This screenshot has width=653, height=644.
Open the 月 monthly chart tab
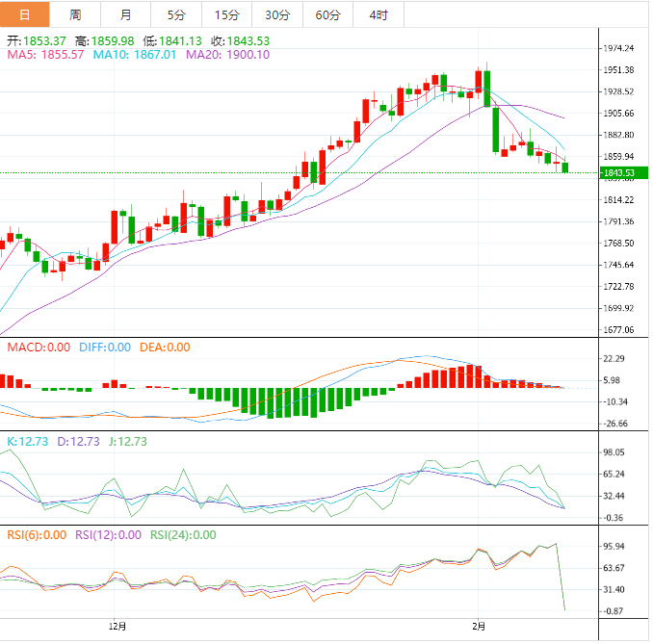[x=126, y=14]
